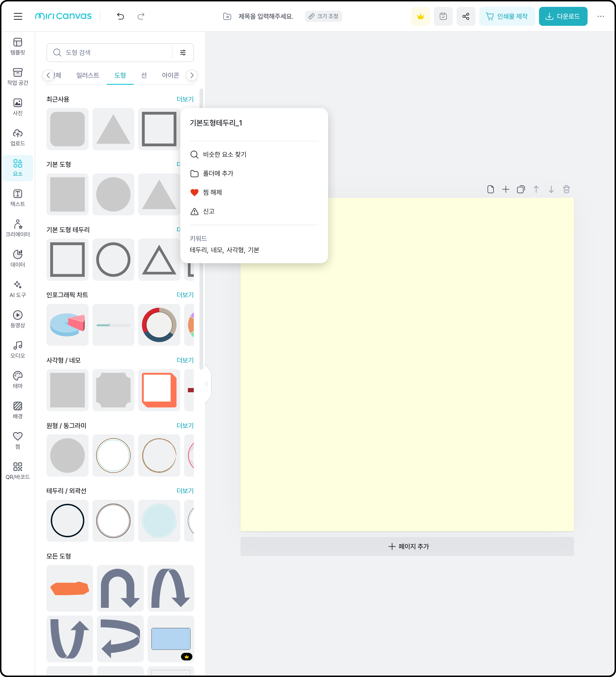Image resolution: width=616 pixels, height=677 pixels.
Task: Expand 최근사용 with 더보기
Action: [185, 99]
